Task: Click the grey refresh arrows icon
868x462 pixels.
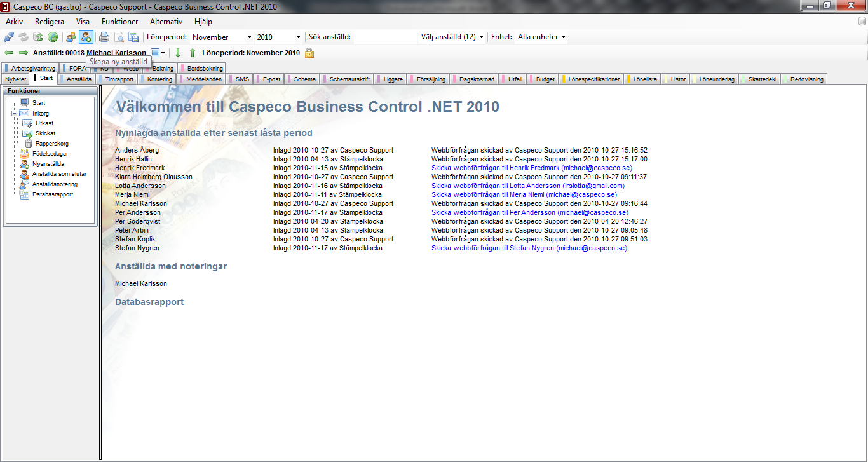Action: click(x=24, y=37)
